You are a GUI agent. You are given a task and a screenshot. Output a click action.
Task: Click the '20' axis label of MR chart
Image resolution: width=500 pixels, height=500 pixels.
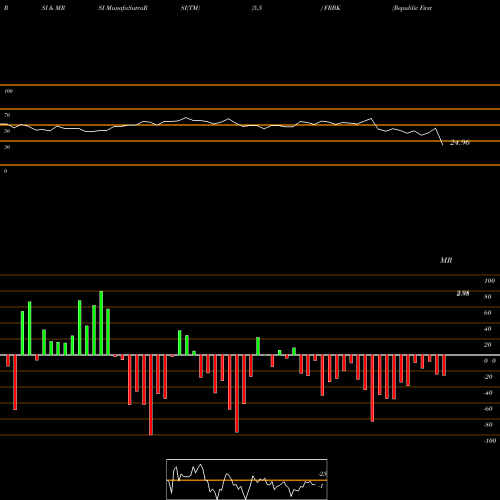(488, 345)
